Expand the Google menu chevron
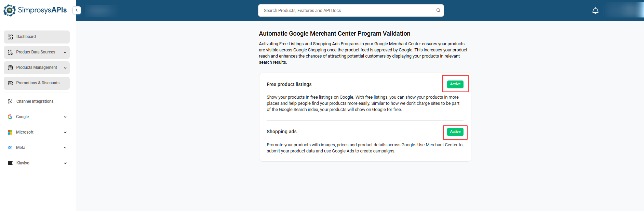Screen dimensions: 644x211 tap(65, 117)
